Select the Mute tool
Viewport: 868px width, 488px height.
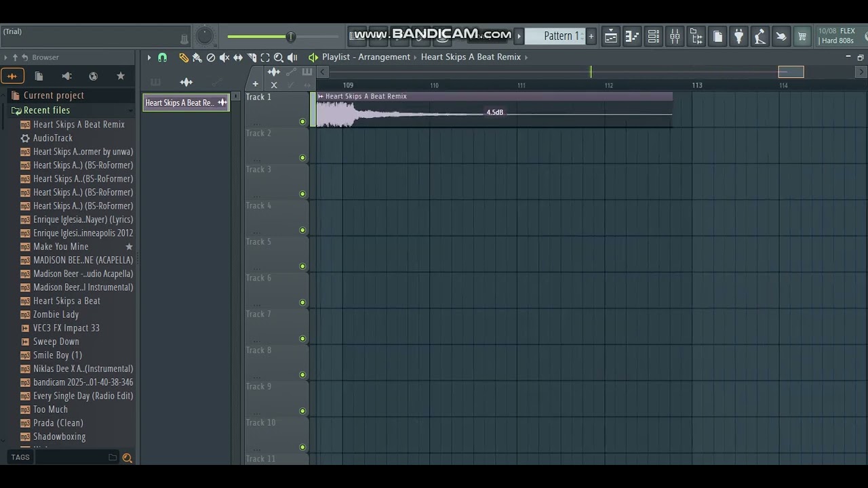click(x=224, y=58)
